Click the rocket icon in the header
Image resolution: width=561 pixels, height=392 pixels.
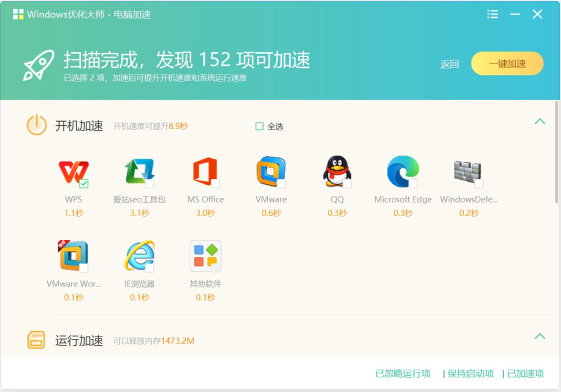coord(39,65)
